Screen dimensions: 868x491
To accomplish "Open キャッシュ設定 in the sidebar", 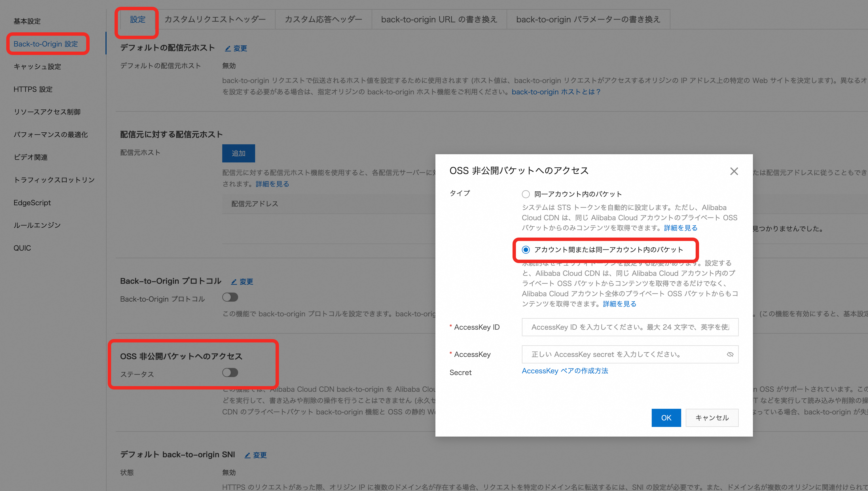I will click(37, 67).
